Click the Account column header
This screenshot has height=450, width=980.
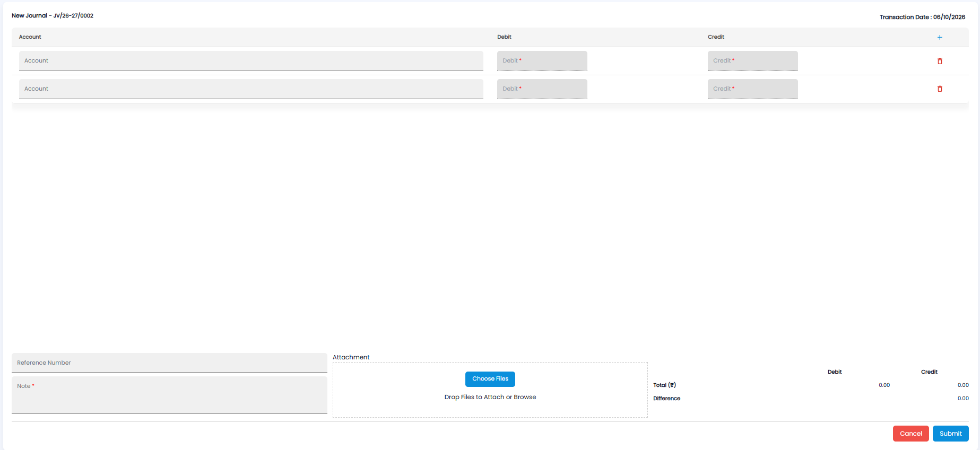click(30, 37)
